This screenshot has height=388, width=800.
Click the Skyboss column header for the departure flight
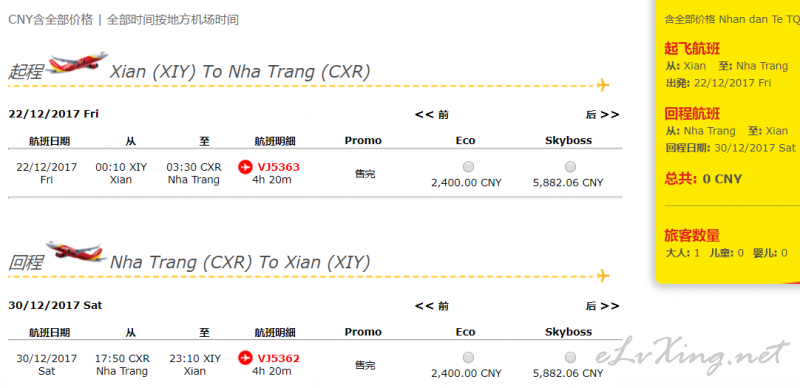click(568, 140)
